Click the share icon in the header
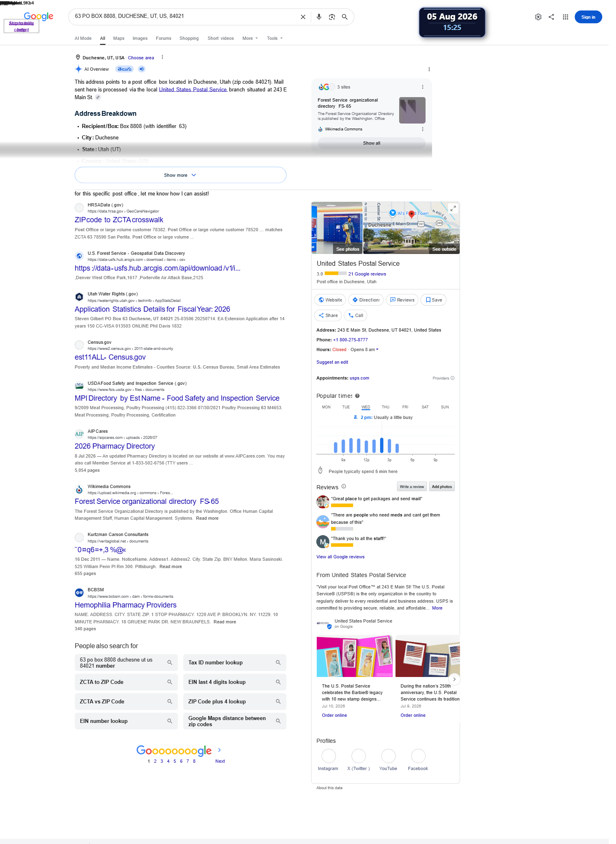Viewport: 616px width, 844px height. tap(551, 17)
